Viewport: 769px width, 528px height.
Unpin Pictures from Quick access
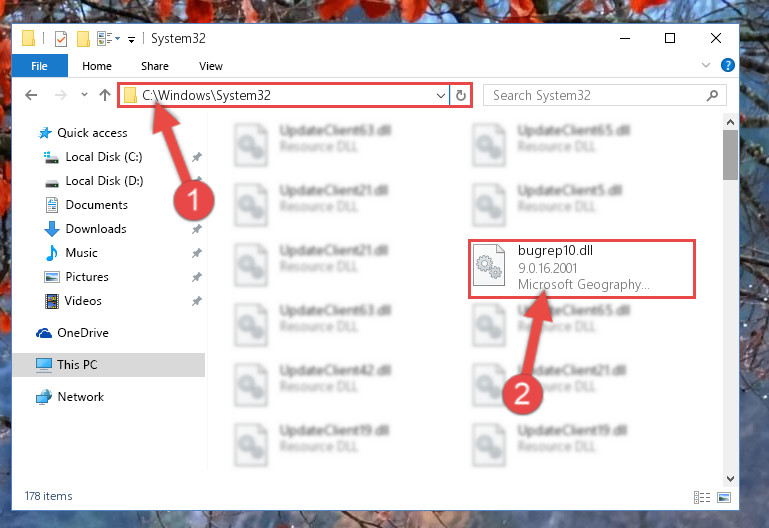[x=197, y=277]
